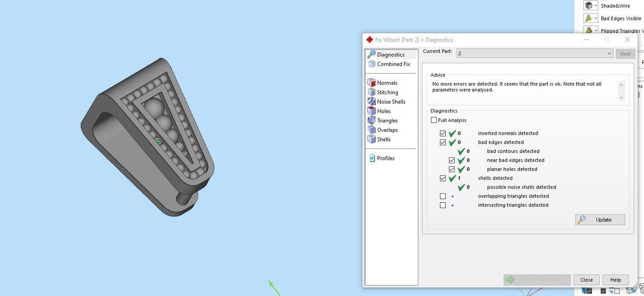Click 'intersecting triangles detected' label
Image resolution: width=644 pixels, height=296 pixels.
click(x=513, y=205)
